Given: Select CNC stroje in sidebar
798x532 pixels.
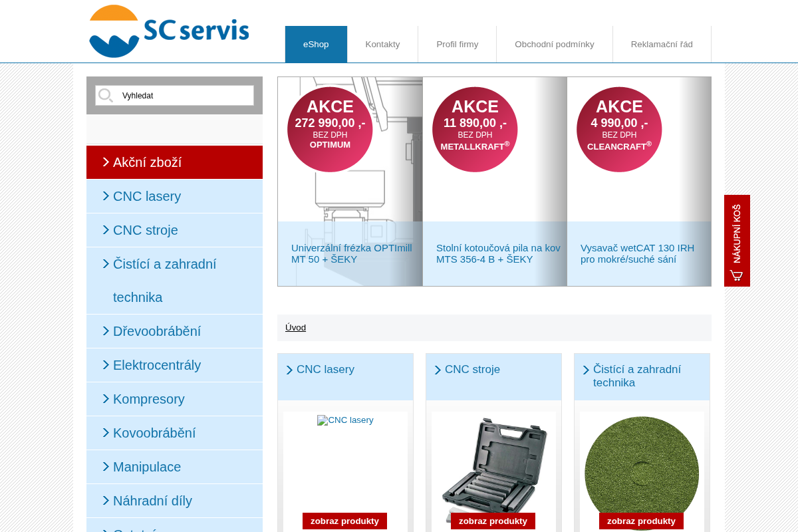Looking at the screenshot, I should click(x=174, y=230).
